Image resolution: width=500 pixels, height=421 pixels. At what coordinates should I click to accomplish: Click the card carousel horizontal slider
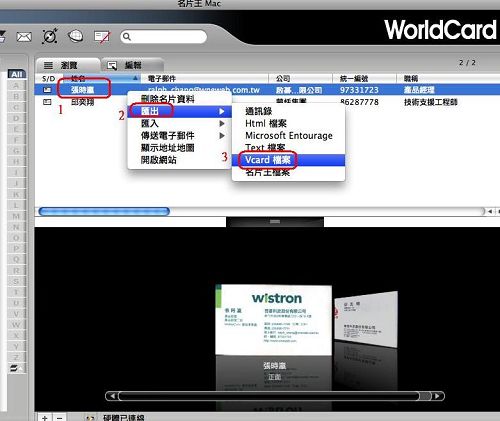274,396
